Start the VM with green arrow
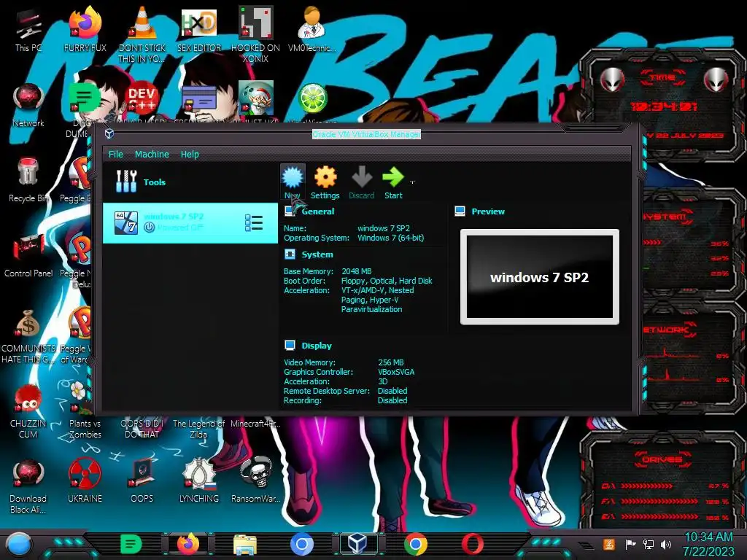The height and width of the screenshot is (560, 747). click(393, 182)
